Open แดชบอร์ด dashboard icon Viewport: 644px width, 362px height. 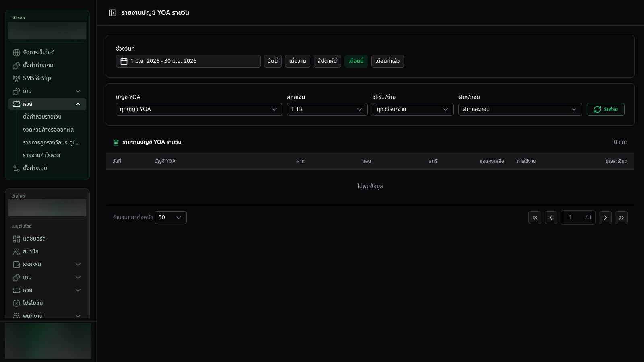tap(17, 239)
